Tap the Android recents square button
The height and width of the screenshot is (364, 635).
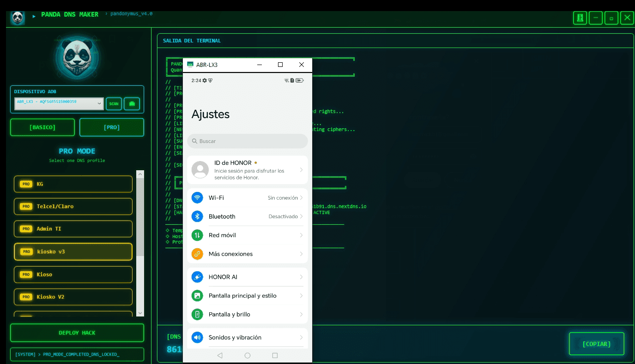pyautogui.click(x=275, y=355)
